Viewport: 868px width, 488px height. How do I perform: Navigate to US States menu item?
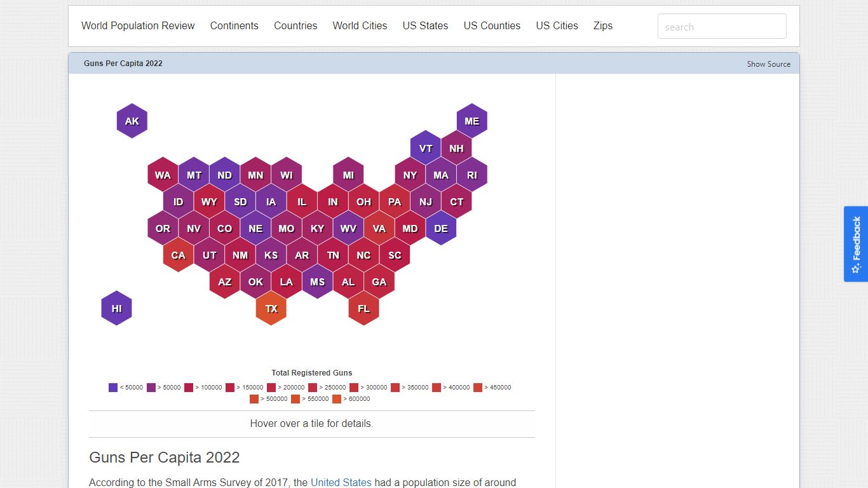(425, 26)
